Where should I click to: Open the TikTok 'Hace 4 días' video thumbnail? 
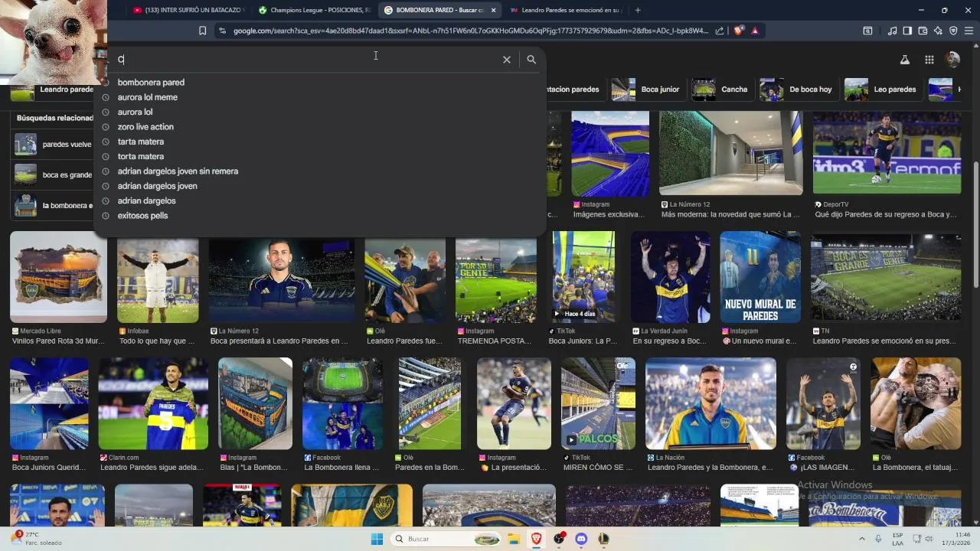click(583, 276)
